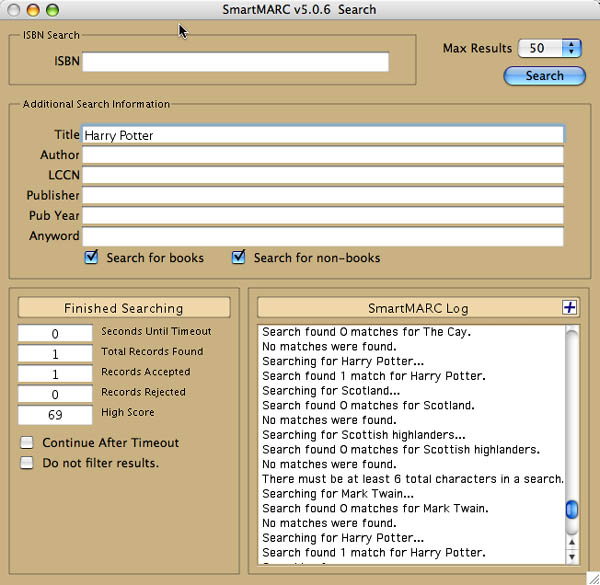Select 'Search found 0 matches for Mark Twain.' line
Viewport: 600px width, 585px height.
375,508
